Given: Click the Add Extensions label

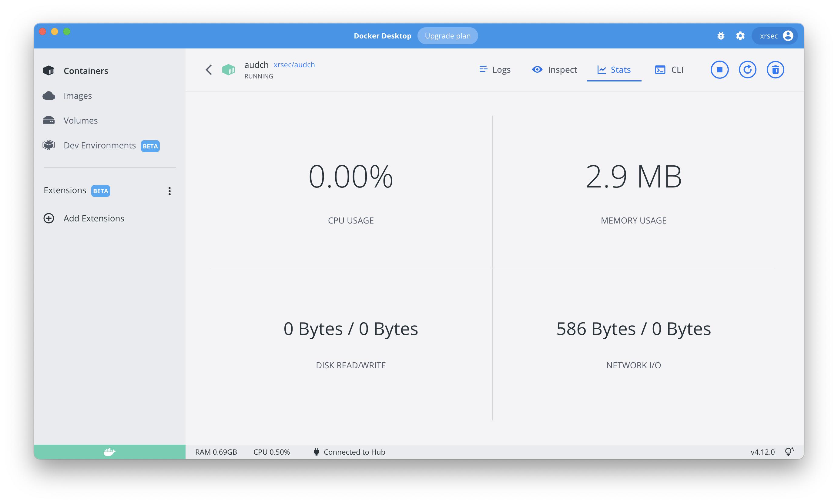Looking at the screenshot, I should [x=94, y=218].
